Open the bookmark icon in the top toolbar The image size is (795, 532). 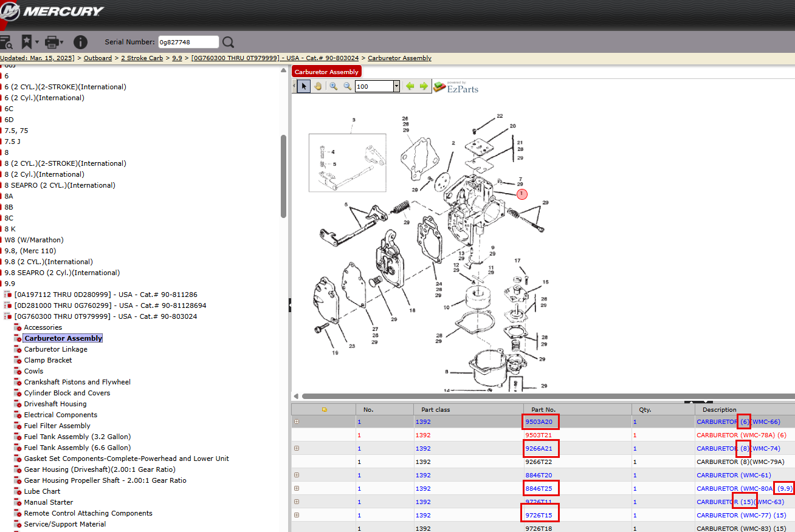27,42
